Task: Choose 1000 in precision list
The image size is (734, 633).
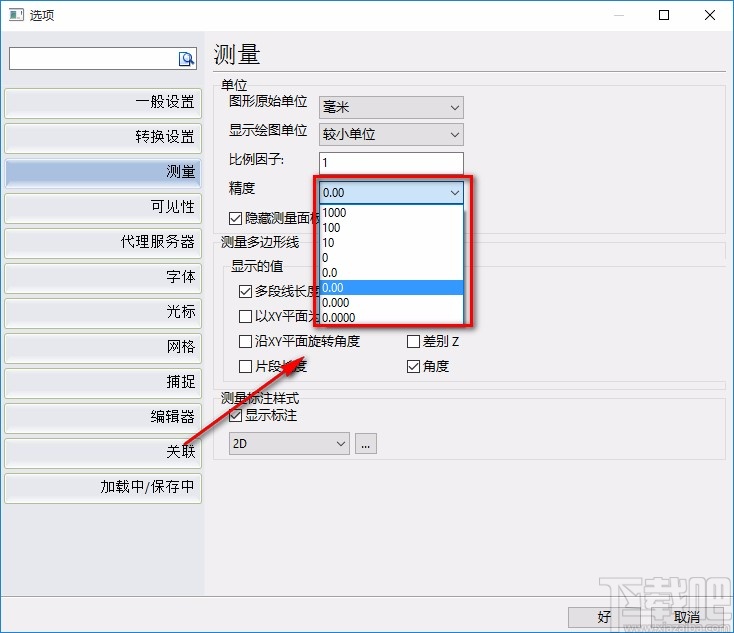Action: pyautogui.click(x=334, y=213)
